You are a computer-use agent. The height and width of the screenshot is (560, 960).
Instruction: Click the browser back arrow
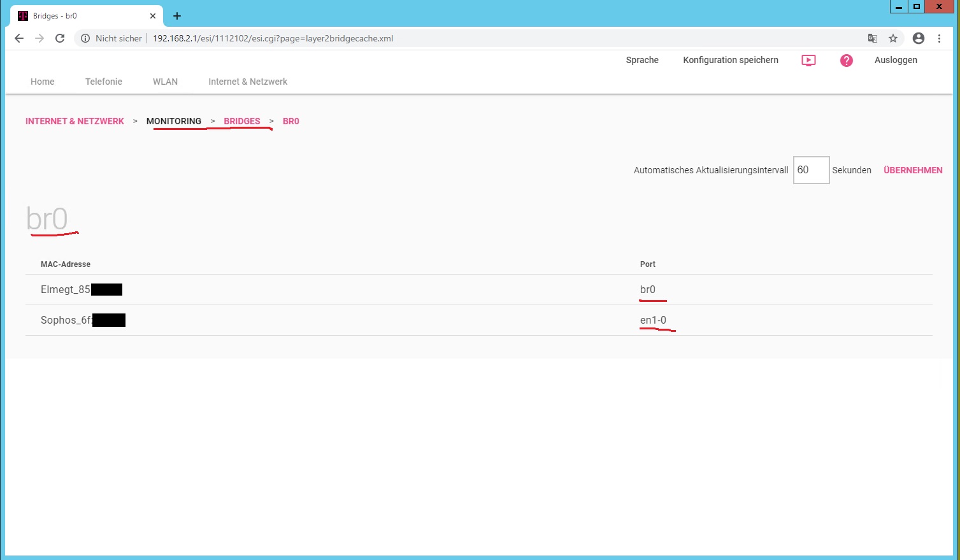[19, 38]
